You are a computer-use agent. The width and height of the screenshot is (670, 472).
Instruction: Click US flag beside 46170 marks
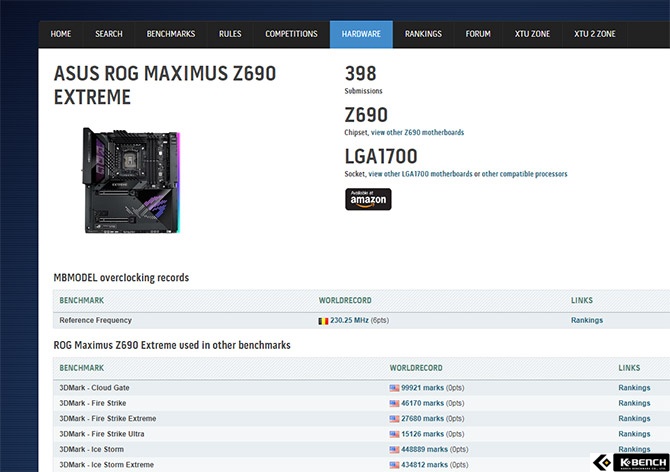[394, 403]
